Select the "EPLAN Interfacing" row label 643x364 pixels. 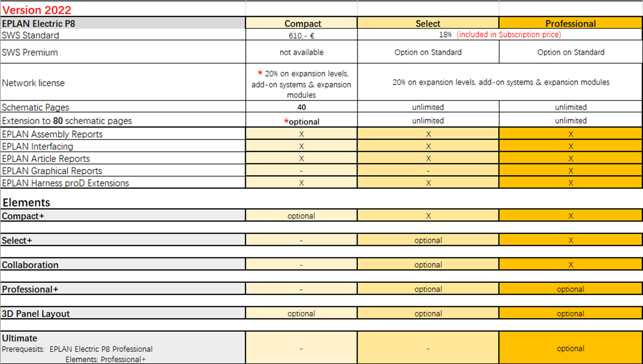pos(38,147)
